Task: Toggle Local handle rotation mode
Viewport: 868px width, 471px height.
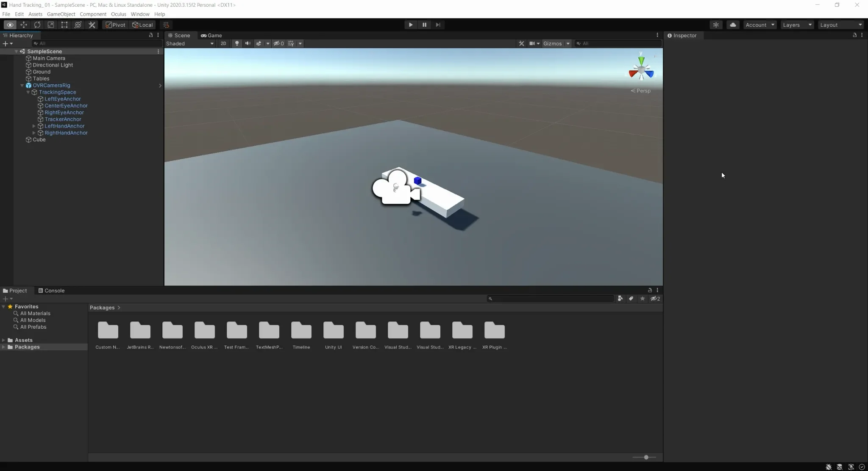Action: (142, 25)
